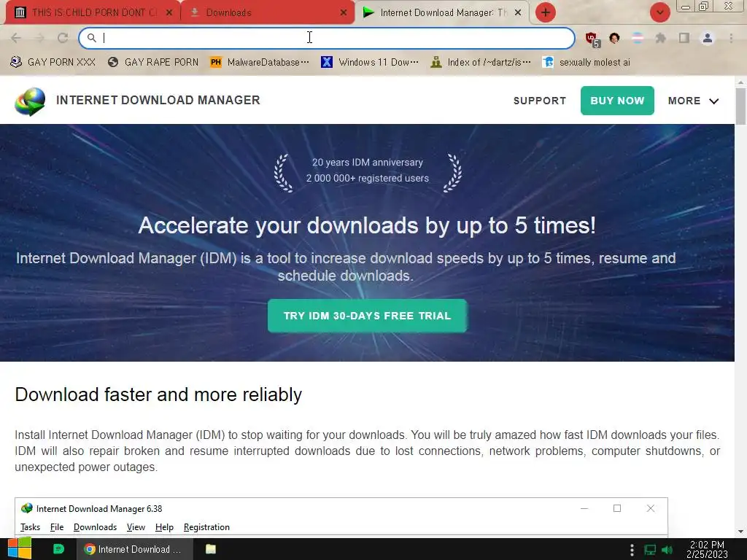
Task: Click the "2 000 000+ registered users" text
Action: (x=368, y=178)
